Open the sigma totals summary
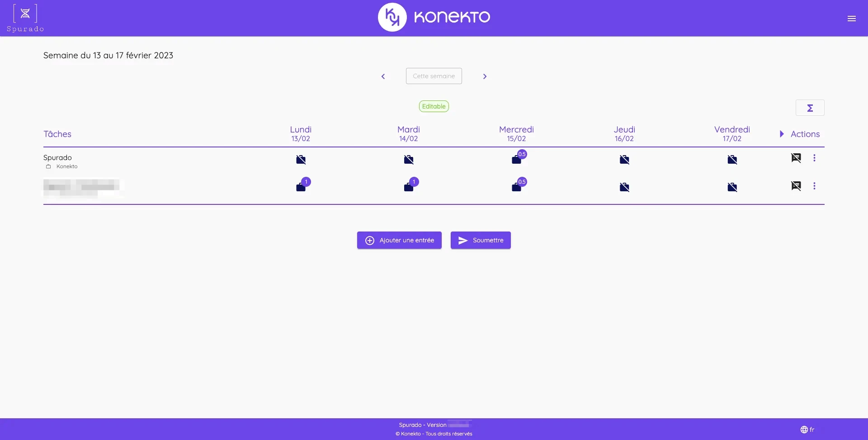The image size is (868, 440). pos(810,108)
